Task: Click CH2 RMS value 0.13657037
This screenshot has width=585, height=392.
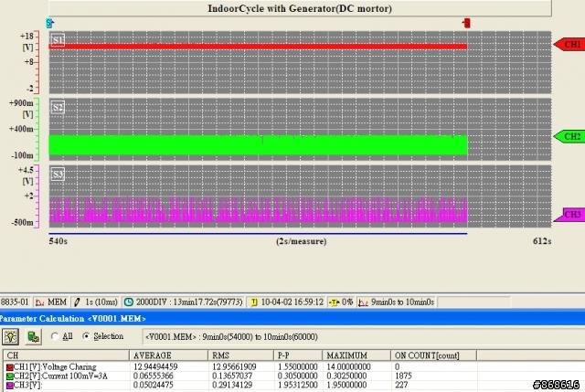Action: tap(232, 376)
